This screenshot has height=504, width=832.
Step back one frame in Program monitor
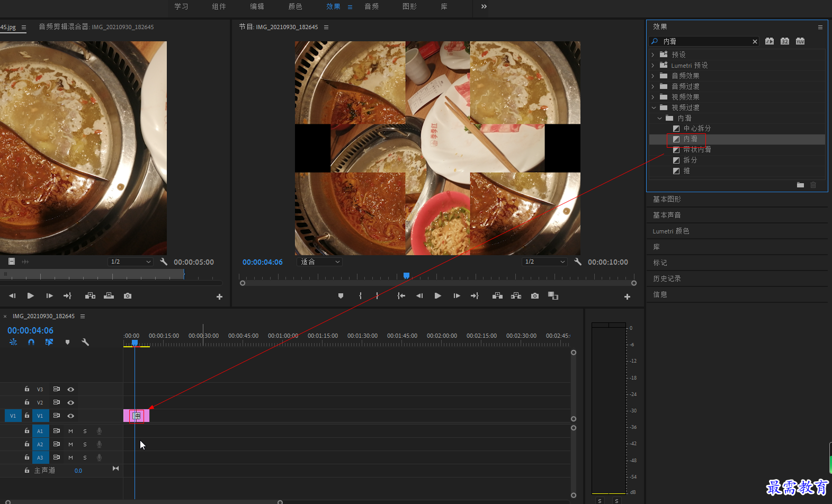point(419,296)
